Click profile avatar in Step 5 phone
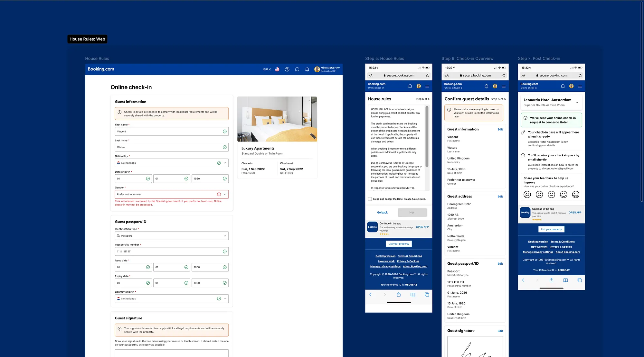Viewport: 644px width, 357px height. tap(419, 86)
